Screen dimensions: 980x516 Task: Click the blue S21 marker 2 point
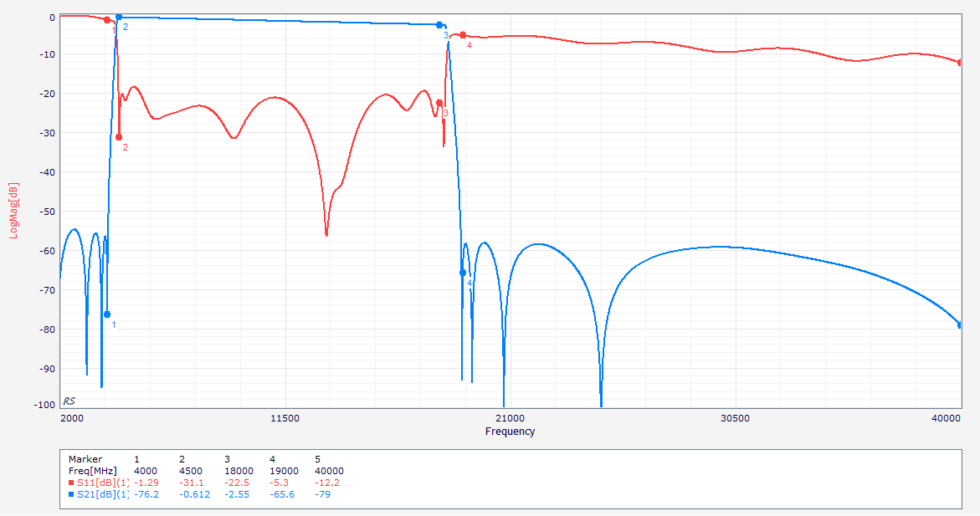tap(119, 18)
